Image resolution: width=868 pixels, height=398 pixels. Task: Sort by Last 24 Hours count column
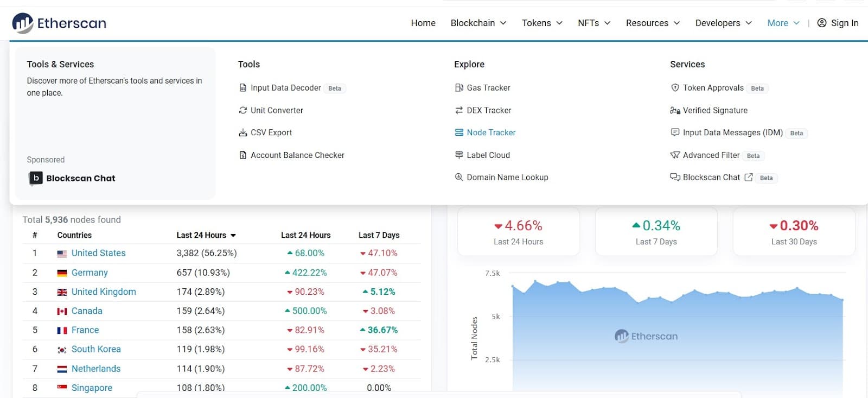click(206, 235)
